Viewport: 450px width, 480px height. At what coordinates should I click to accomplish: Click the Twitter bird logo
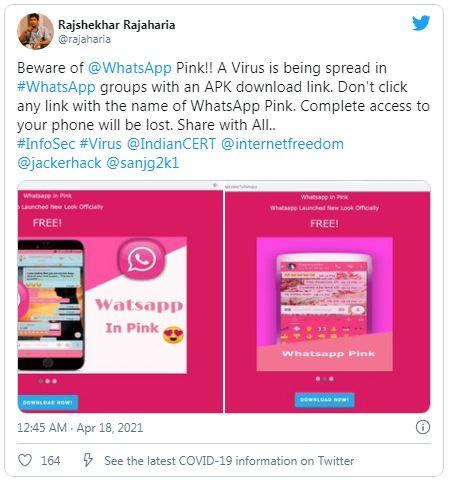click(421, 23)
